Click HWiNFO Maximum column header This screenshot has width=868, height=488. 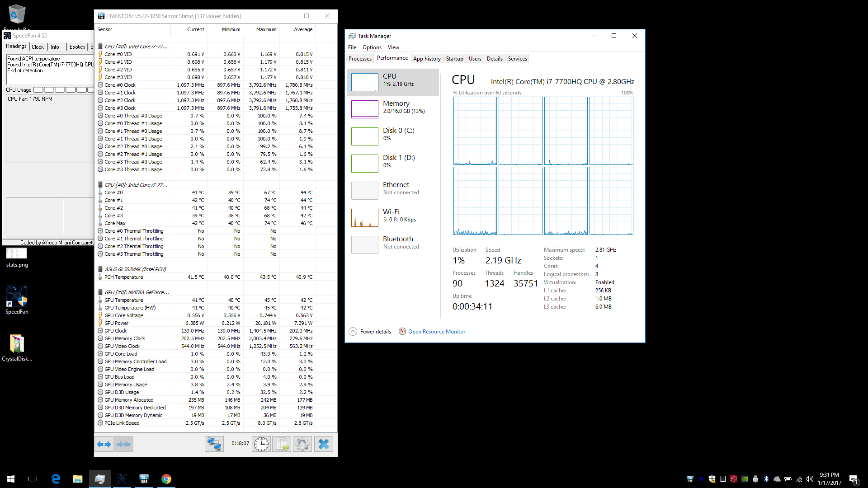(261, 29)
